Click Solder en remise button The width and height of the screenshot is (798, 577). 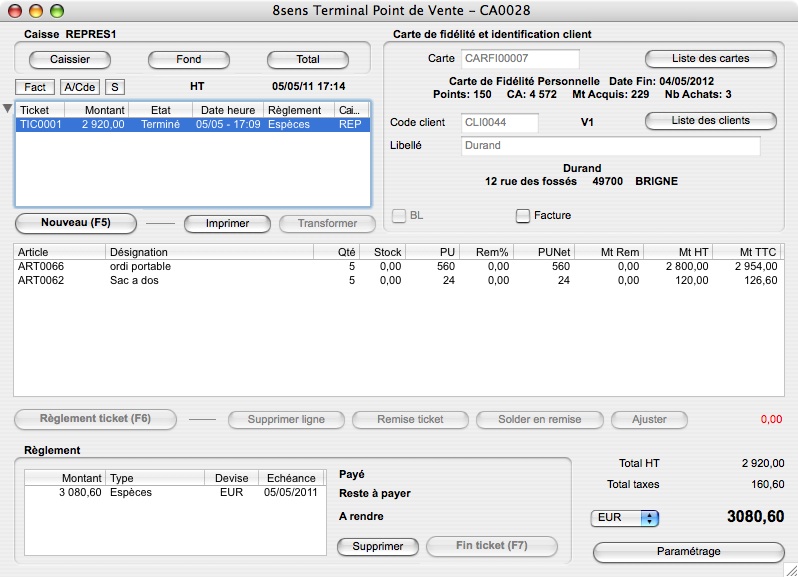[539, 420]
